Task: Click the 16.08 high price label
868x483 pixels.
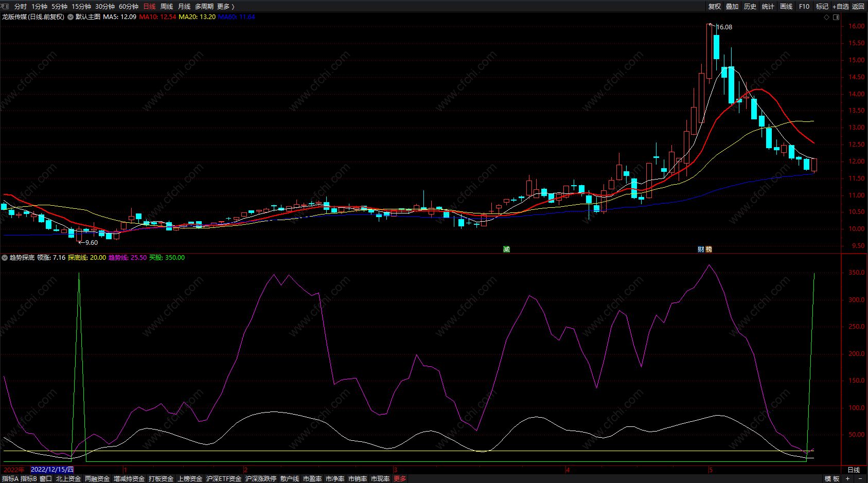Action: tap(724, 27)
